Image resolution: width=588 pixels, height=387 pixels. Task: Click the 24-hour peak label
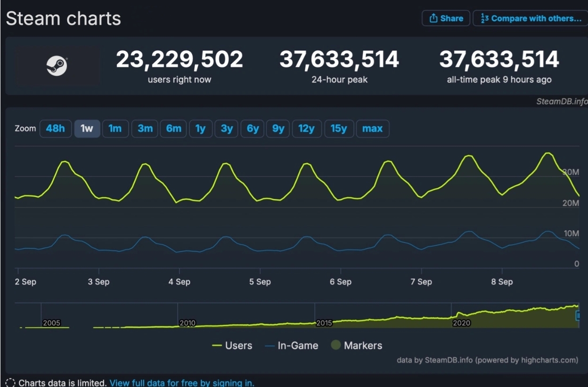point(339,80)
